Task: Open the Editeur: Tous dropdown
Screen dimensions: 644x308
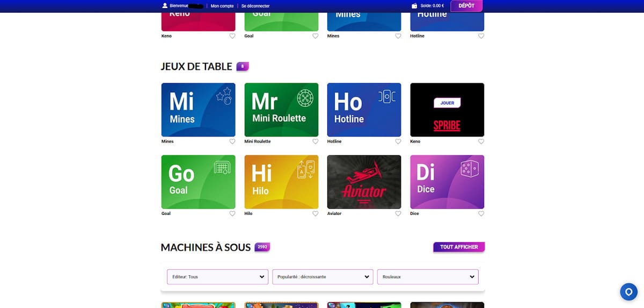Action: (x=217, y=277)
